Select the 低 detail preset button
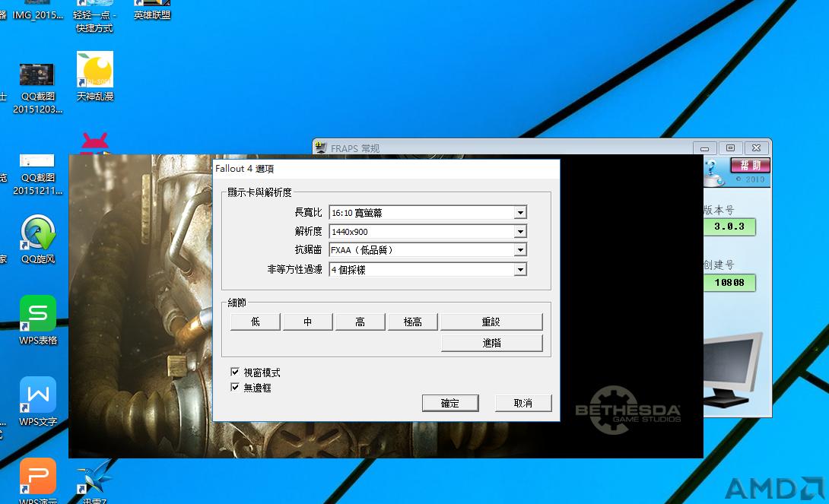The height and width of the screenshot is (504, 829). (x=256, y=322)
